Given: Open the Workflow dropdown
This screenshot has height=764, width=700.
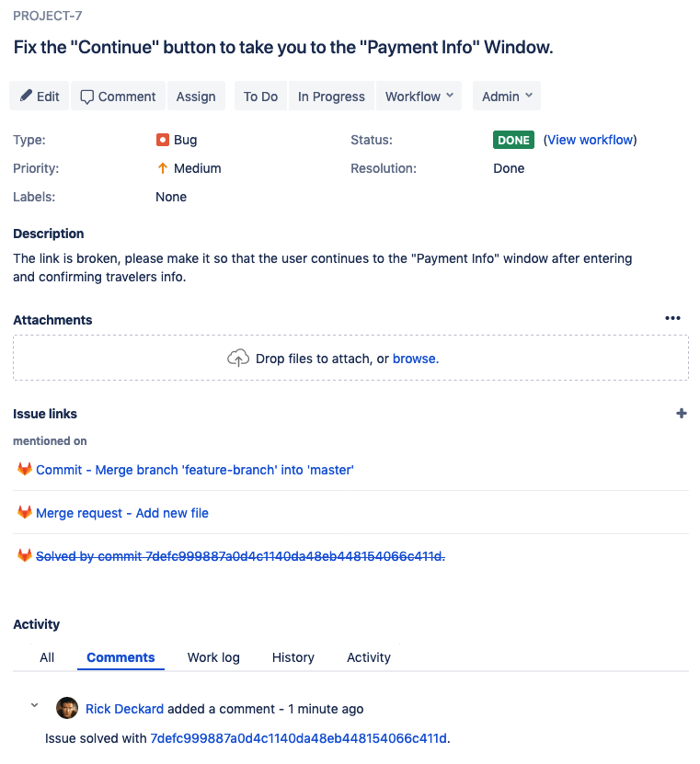Looking at the screenshot, I should (419, 96).
